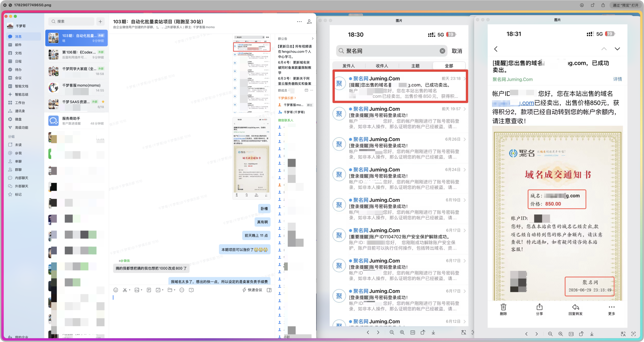
Task: Click the checkbox task icon in toolbar
Action: point(158,290)
